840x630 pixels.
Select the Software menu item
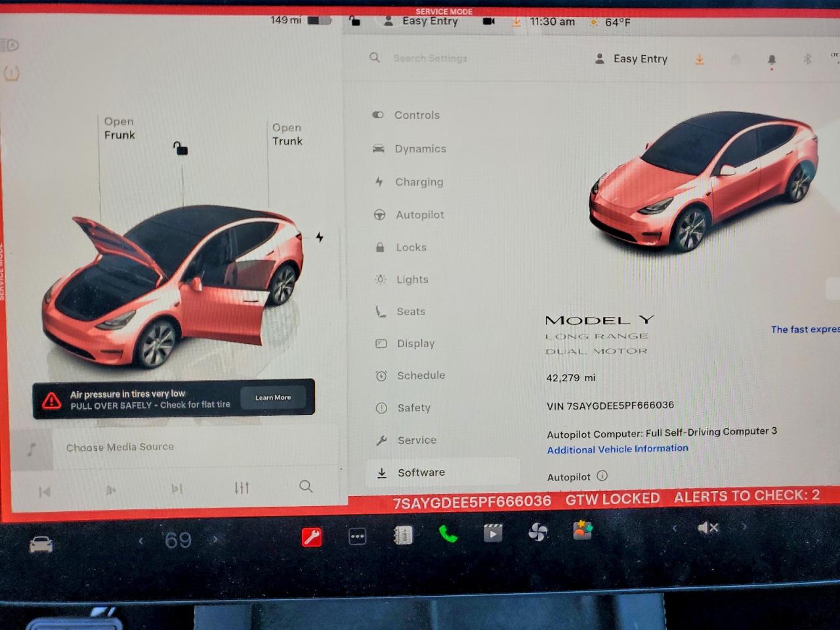point(443,472)
